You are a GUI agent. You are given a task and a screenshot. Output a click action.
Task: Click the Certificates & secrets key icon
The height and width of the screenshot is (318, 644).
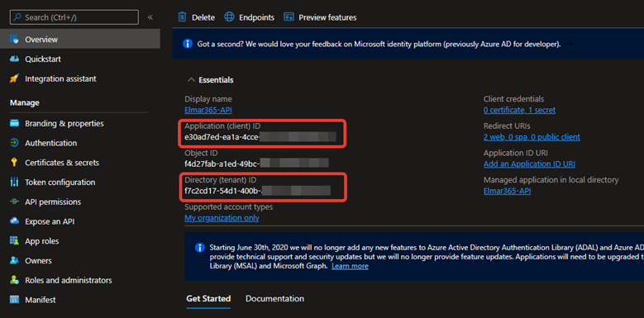click(x=14, y=163)
